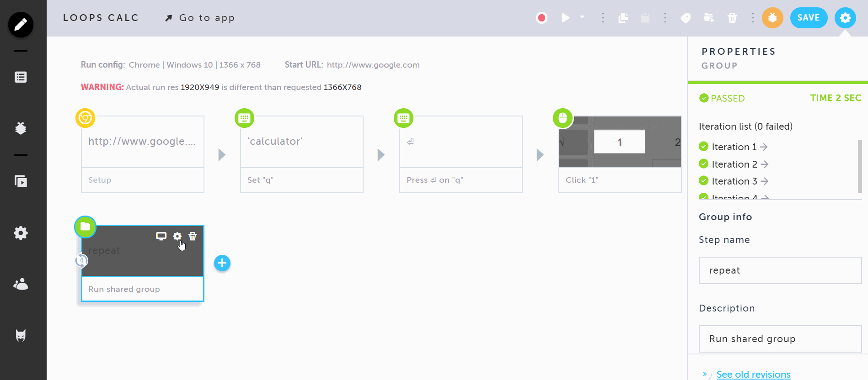Click the record button in the toolbar
This screenshot has width=868, height=380.
[x=541, y=18]
